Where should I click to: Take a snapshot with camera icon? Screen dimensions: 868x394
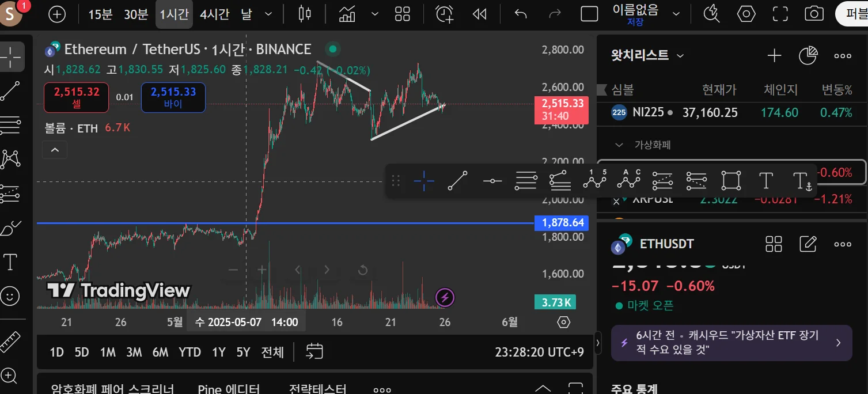[x=814, y=14]
